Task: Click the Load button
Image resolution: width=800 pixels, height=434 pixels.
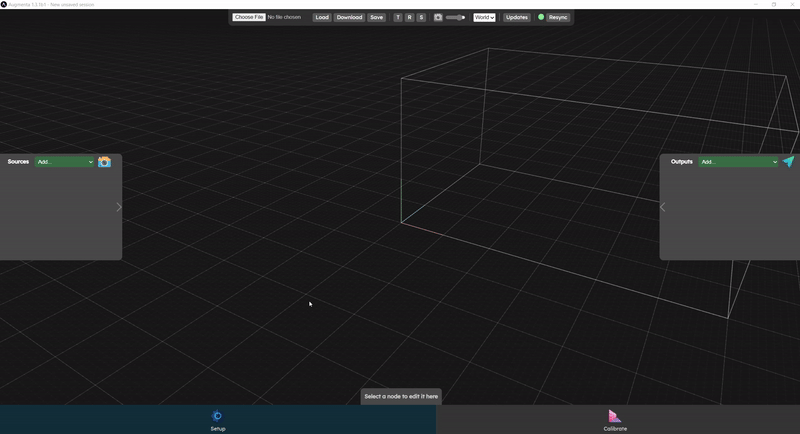Action: [322, 17]
